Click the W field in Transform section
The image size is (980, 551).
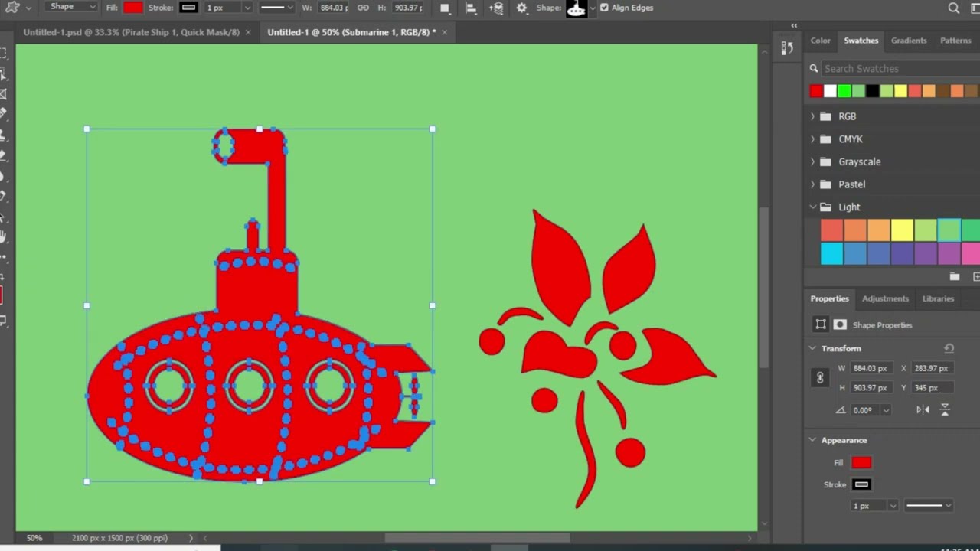(x=871, y=368)
